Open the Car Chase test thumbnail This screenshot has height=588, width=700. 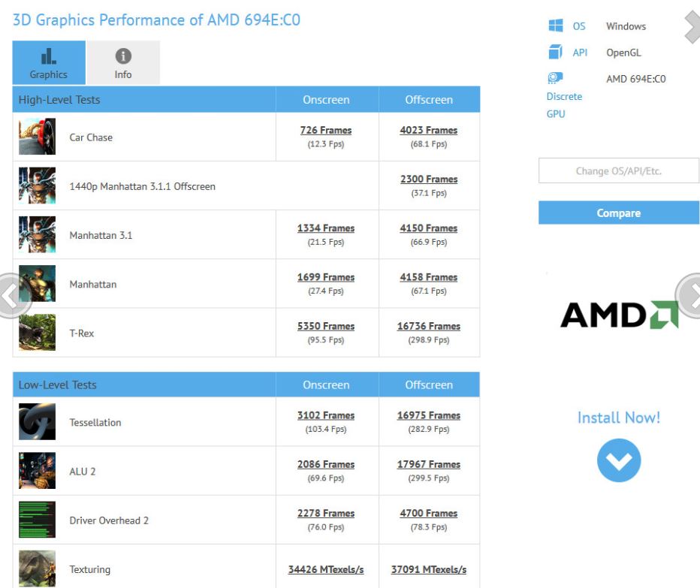coord(37,137)
